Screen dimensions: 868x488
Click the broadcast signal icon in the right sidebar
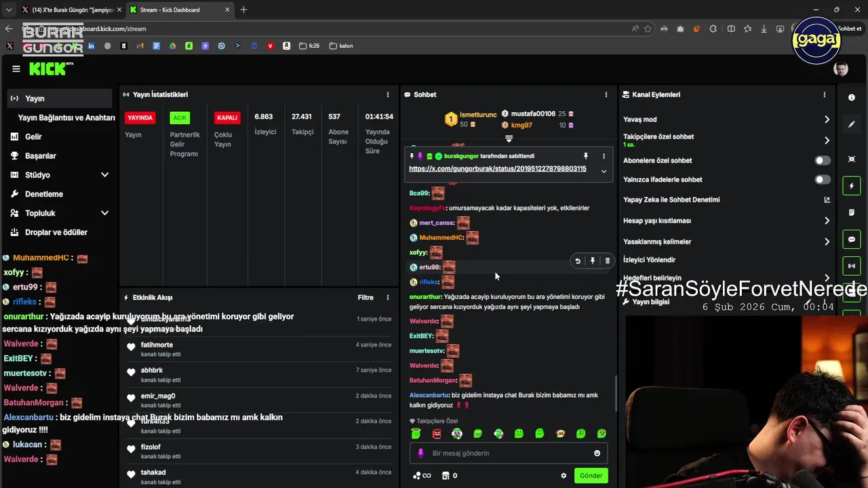(852, 266)
